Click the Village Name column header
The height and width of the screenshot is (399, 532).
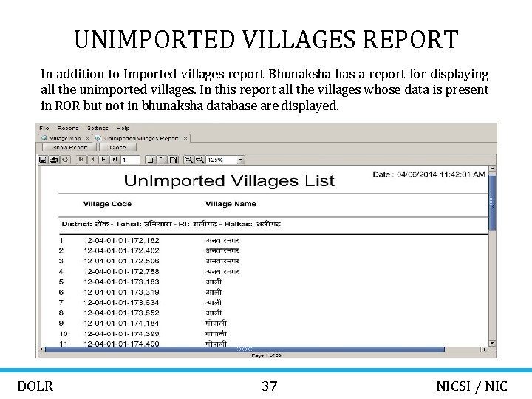point(231,204)
